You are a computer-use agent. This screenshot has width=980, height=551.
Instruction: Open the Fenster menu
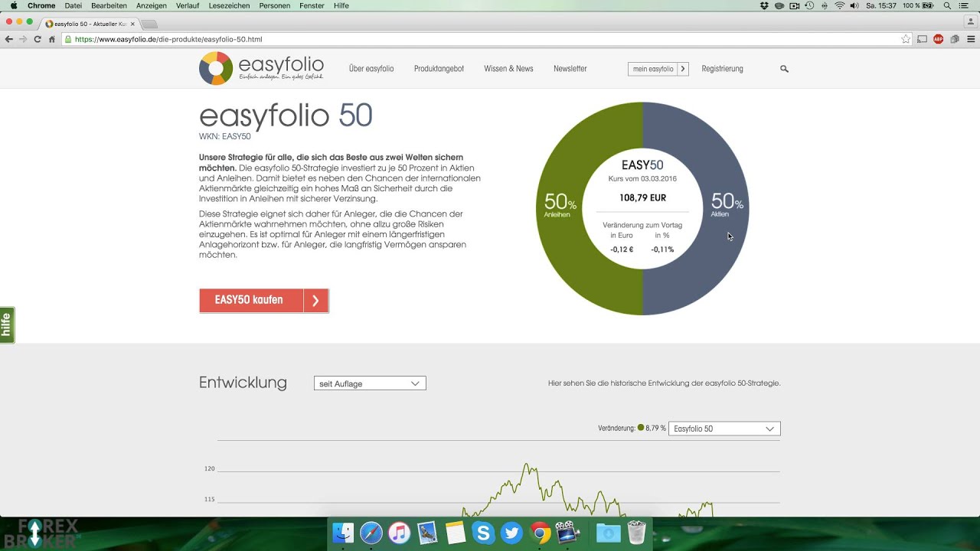pos(312,5)
